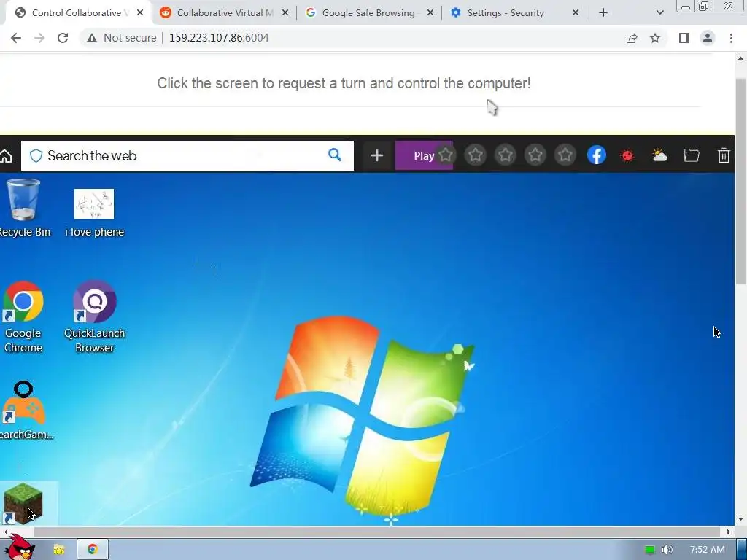Click the home icon in the search toolbar

(x=6, y=156)
